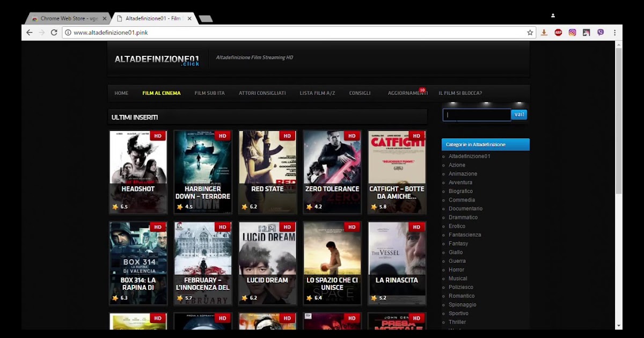Open the Romantico category
The image size is (644, 338).
tap(462, 296)
